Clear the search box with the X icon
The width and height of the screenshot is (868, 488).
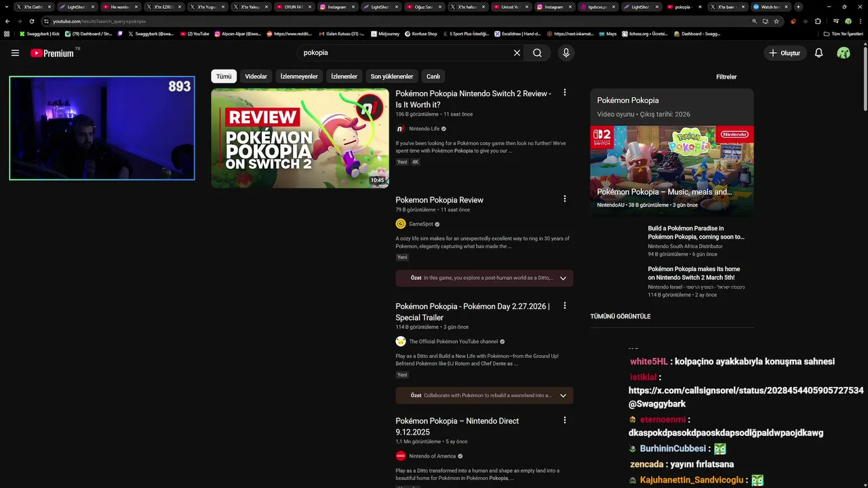(x=517, y=53)
